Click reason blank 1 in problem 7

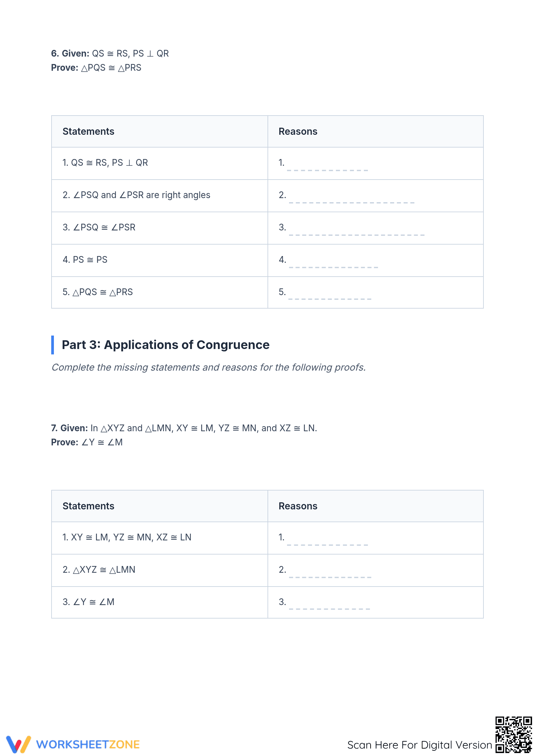click(327, 542)
